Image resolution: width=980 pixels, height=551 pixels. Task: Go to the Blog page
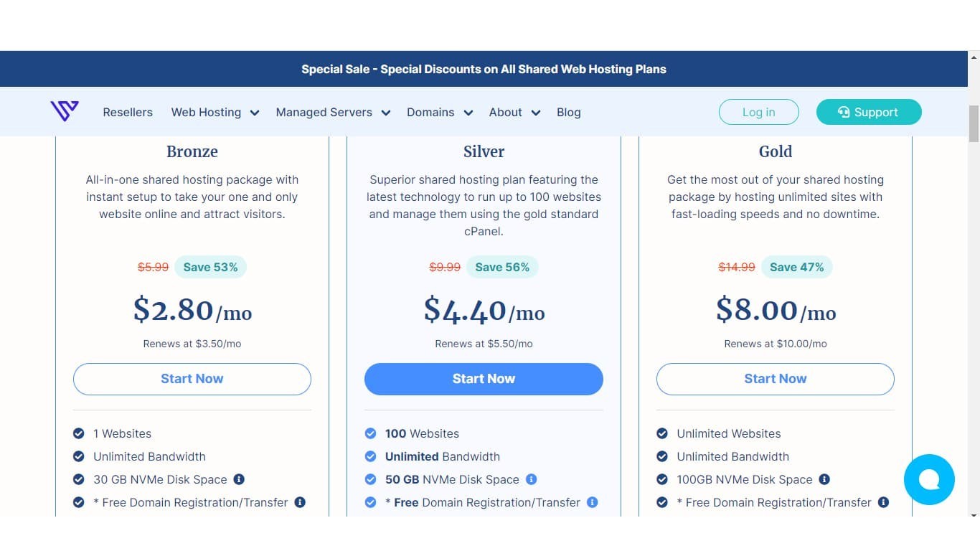tap(568, 112)
